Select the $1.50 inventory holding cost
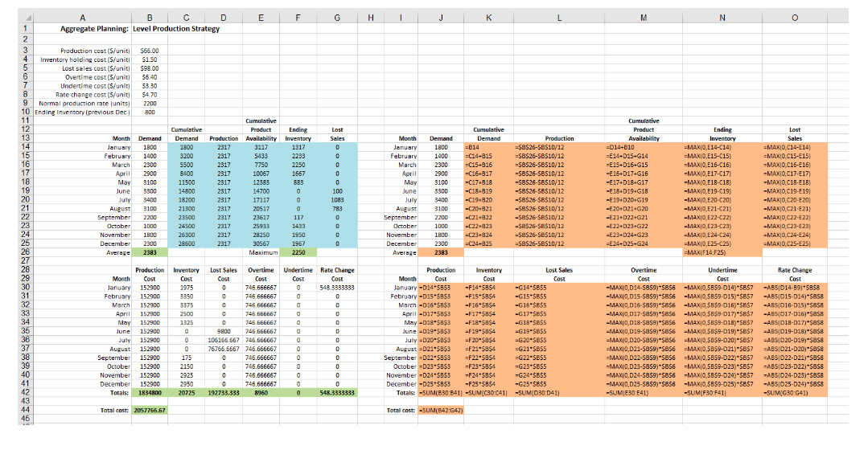 click(x=150, y=59)
